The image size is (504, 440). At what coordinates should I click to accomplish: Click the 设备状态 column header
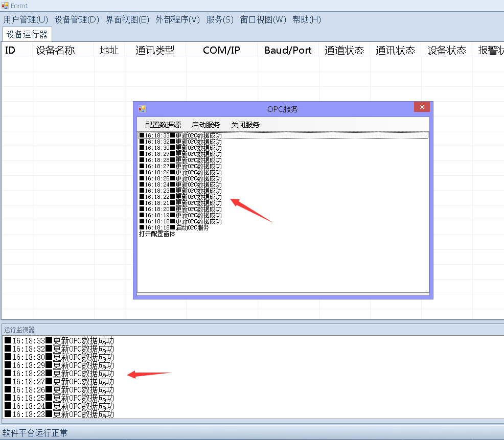[x=447, y=50]
